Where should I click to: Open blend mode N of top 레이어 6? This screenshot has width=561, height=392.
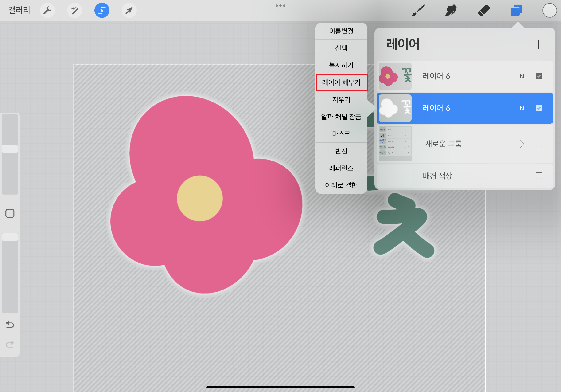pyautogui.click(x=522, y=76)
